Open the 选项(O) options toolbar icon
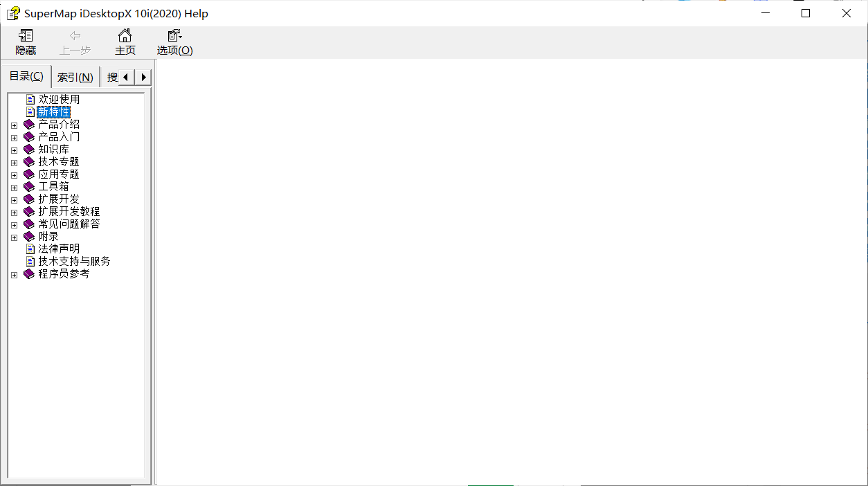868x486 pixels. [x=174, y=35]
